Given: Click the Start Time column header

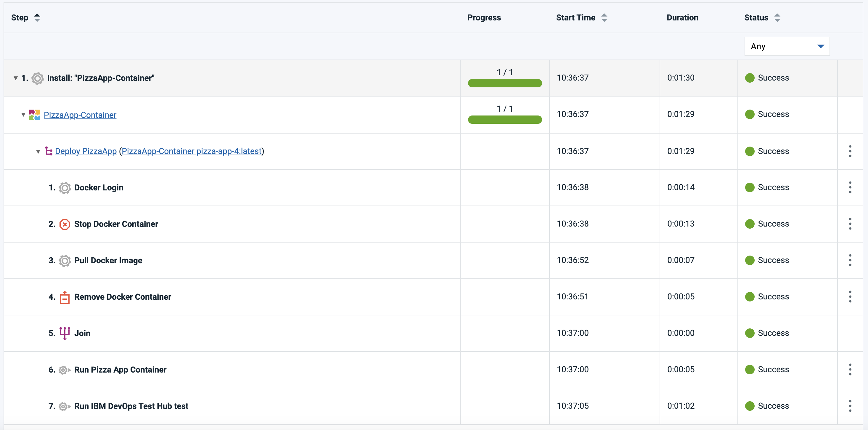Looking at the screenshot, I should pos(576,17).
